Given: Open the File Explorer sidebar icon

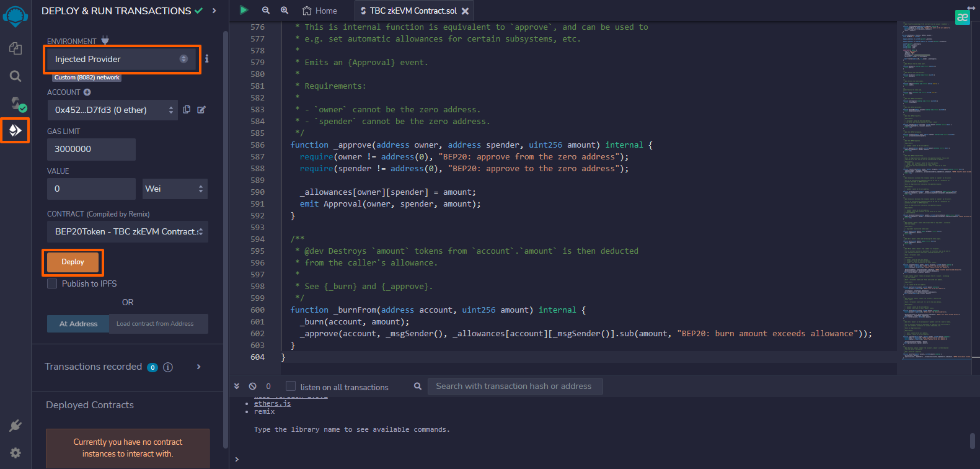Looking at the screenshot, I should pyautogui.click(x=15, y=48).
